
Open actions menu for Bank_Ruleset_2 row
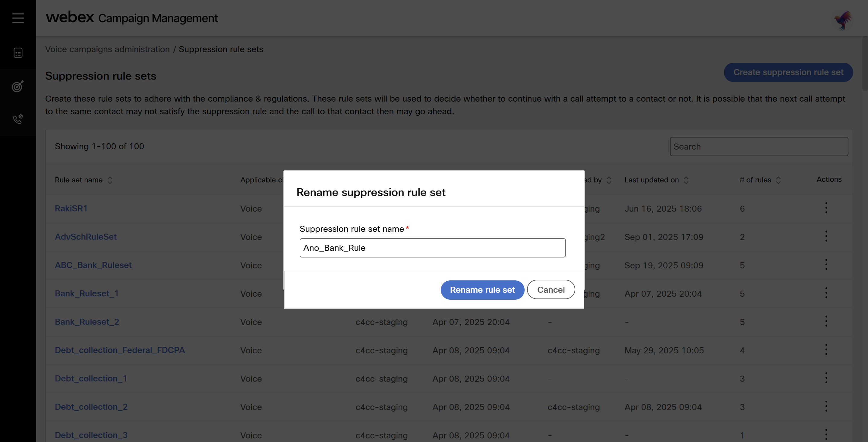coord(826,321)
